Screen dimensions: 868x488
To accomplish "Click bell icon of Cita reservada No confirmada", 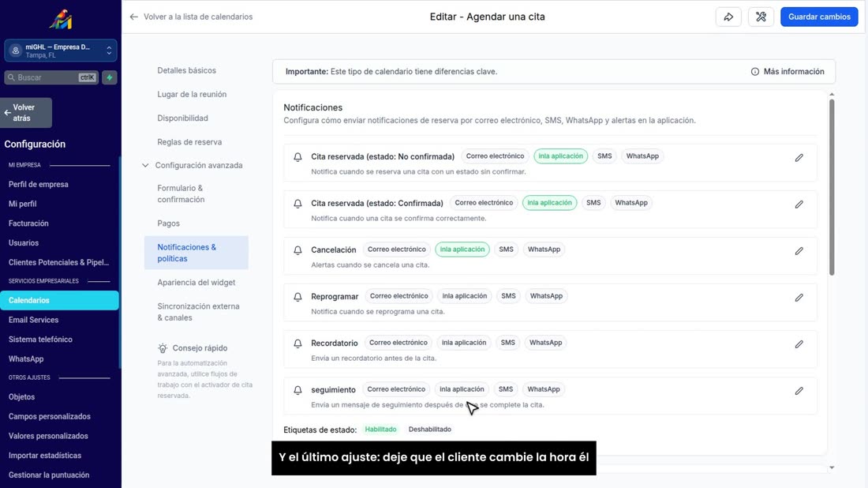I will [x=297, y=157].
